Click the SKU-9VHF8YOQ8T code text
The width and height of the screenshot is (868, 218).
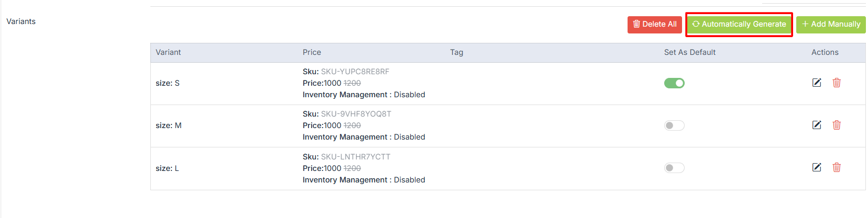click(x=356, y=114)
